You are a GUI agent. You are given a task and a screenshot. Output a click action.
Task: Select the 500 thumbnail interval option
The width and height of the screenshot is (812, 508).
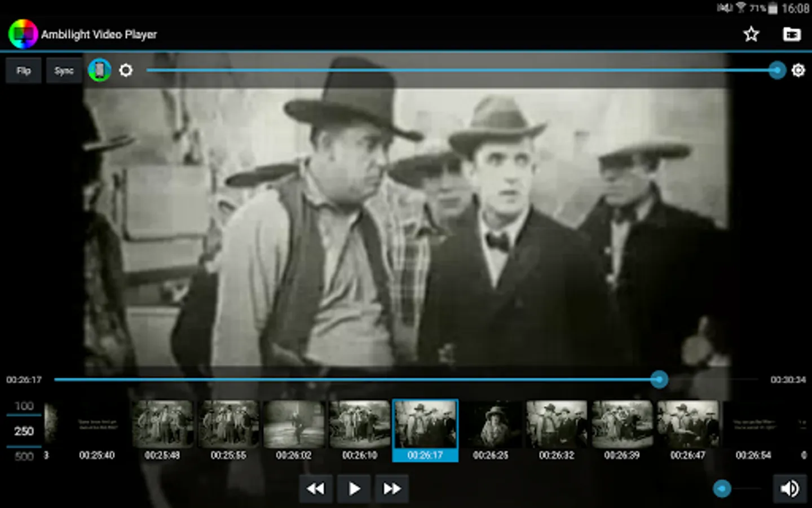coord(24,456)
